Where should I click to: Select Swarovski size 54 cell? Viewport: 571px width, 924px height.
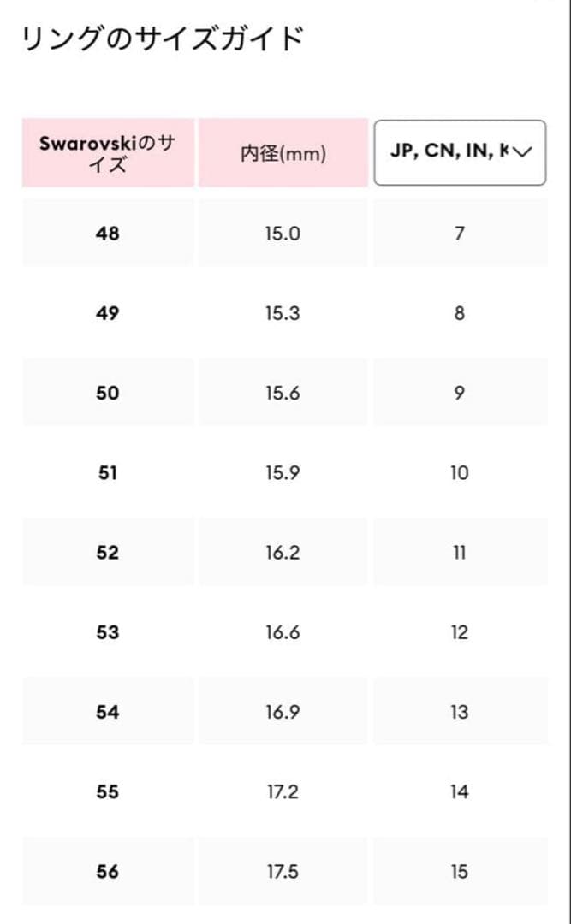(x=108, y=712)
